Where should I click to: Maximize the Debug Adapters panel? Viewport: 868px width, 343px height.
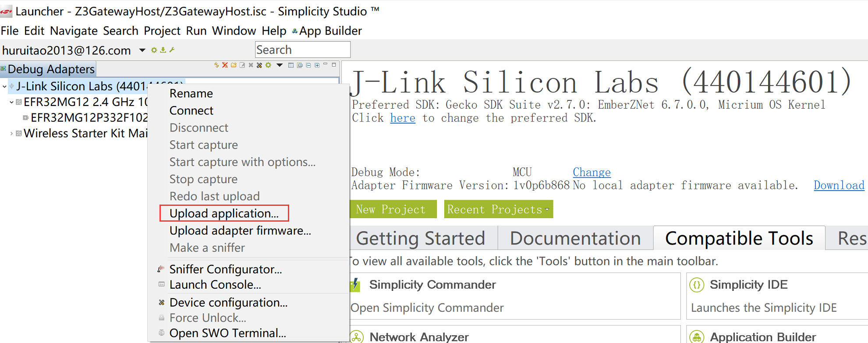coord(334,65)
